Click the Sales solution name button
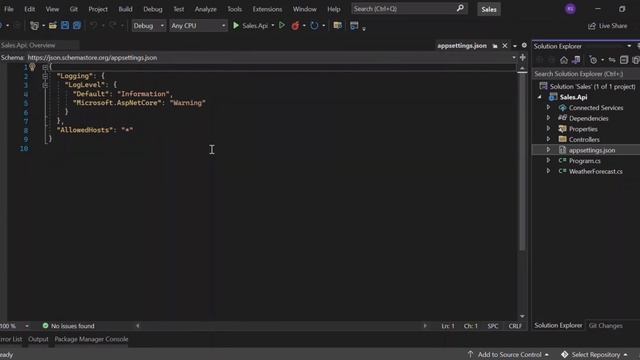 point(489,9)
